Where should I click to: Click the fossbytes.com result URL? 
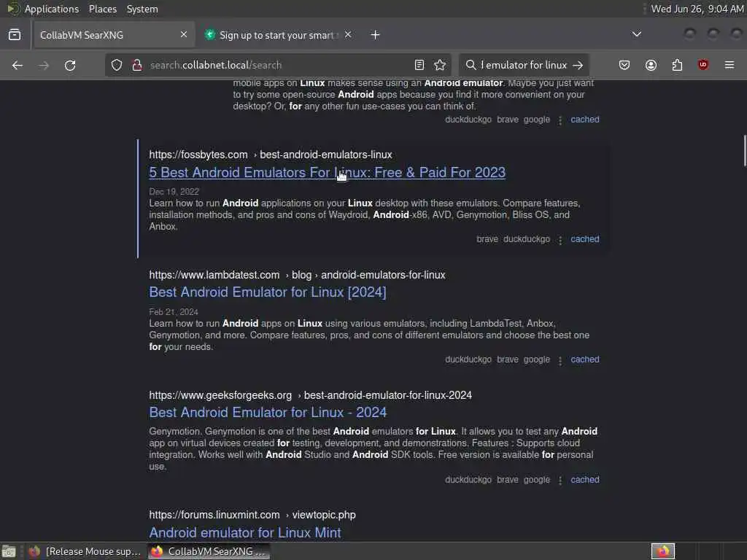[271, 155]
